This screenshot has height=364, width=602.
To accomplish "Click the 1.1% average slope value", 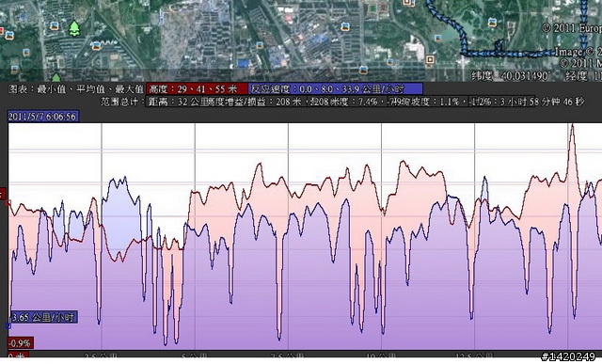I will click(x=449, y=102).
